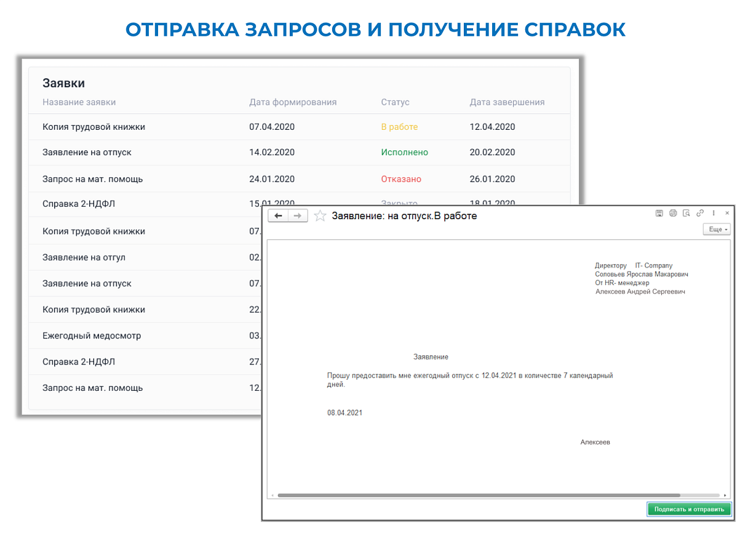This screenshot has width=756, height=554.
Task: Select Запрос на мат. помощь dated 24.01.2020
Action: pos(300,179)
